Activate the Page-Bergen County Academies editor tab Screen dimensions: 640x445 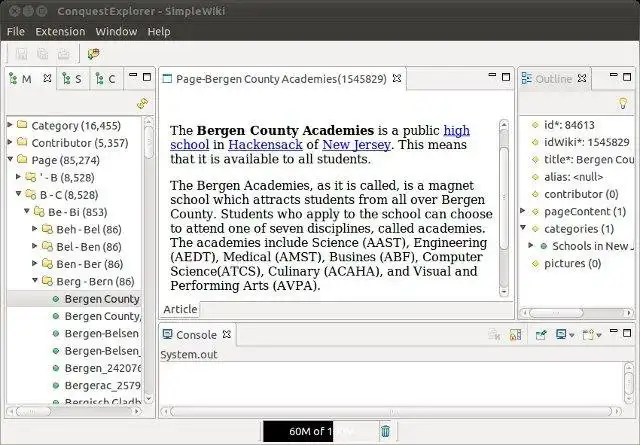(281, 79)
